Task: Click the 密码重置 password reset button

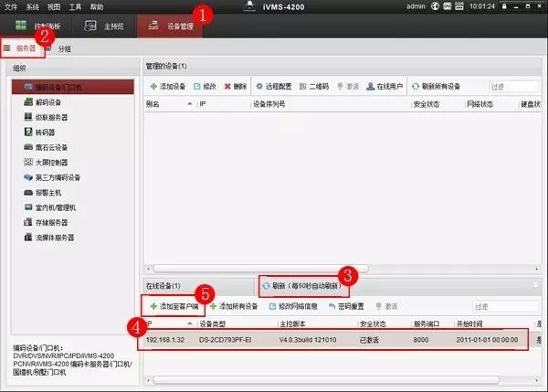Action: pos(342,306)
